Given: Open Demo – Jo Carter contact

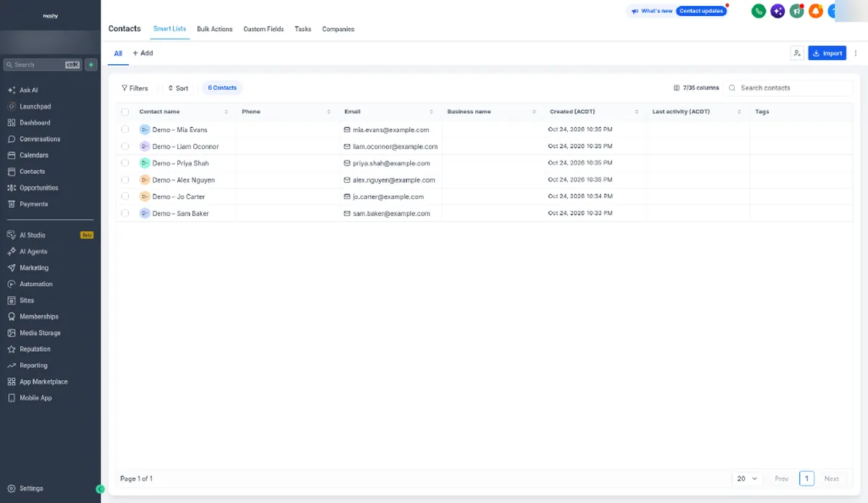Looking at the screenshot, I should click(x=178, y=197).
